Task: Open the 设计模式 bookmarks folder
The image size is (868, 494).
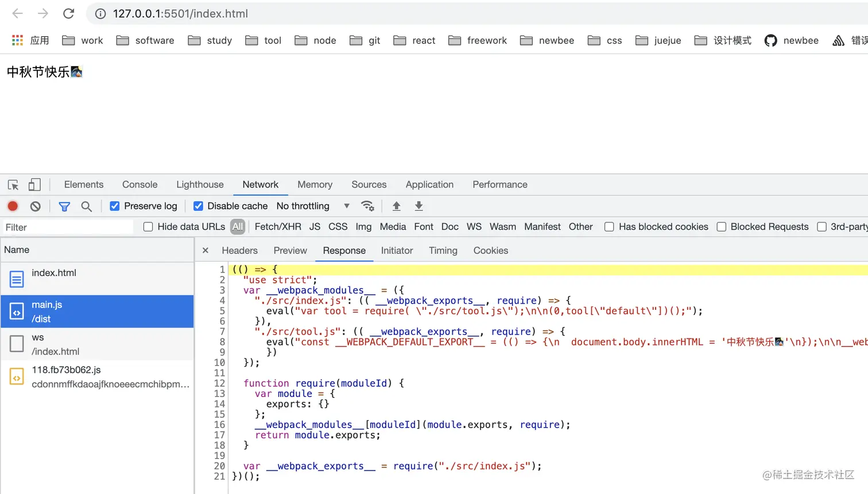Action: point(723,40)
